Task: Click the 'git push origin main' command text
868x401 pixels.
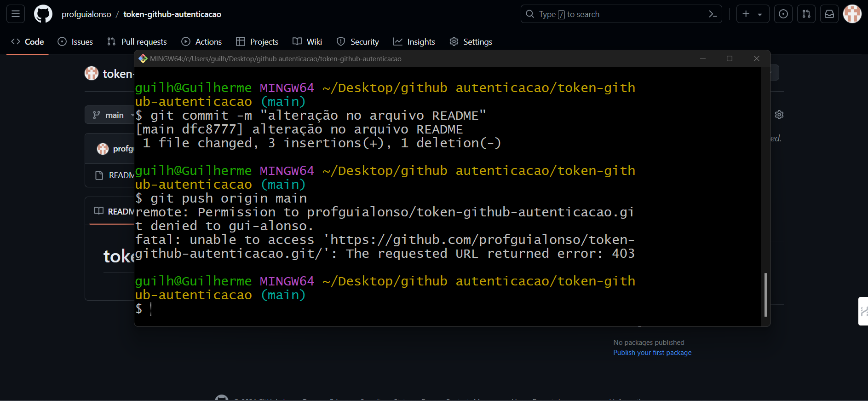Action: point(229,198)
